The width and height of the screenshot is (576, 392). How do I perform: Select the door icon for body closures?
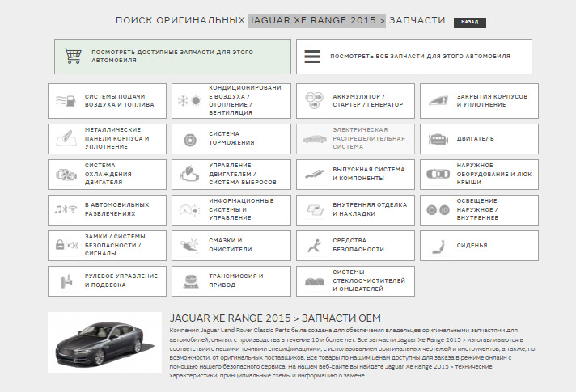pos(438,100)
